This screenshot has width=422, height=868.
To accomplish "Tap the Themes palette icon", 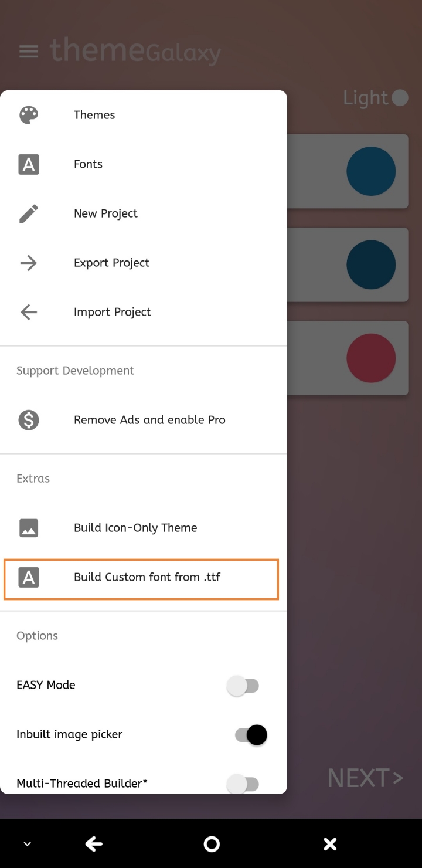I will click(x=29, y=115).
